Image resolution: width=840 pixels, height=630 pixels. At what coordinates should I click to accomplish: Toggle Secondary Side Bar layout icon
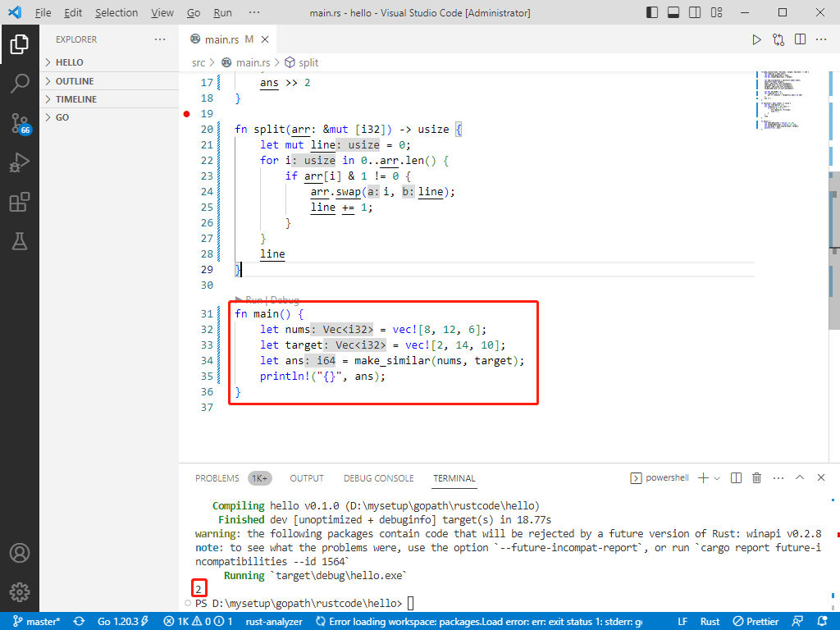click(695, 12)
